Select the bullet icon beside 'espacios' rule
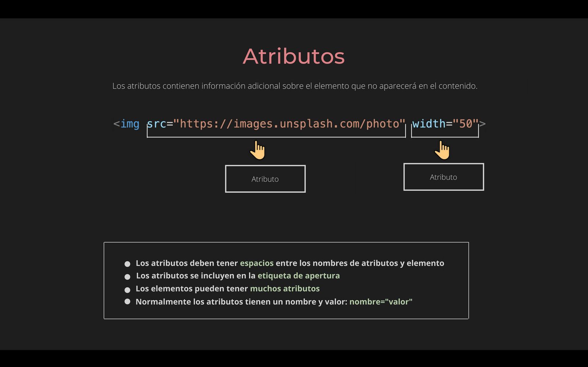 pyautogui.click(x=128, y=263)
